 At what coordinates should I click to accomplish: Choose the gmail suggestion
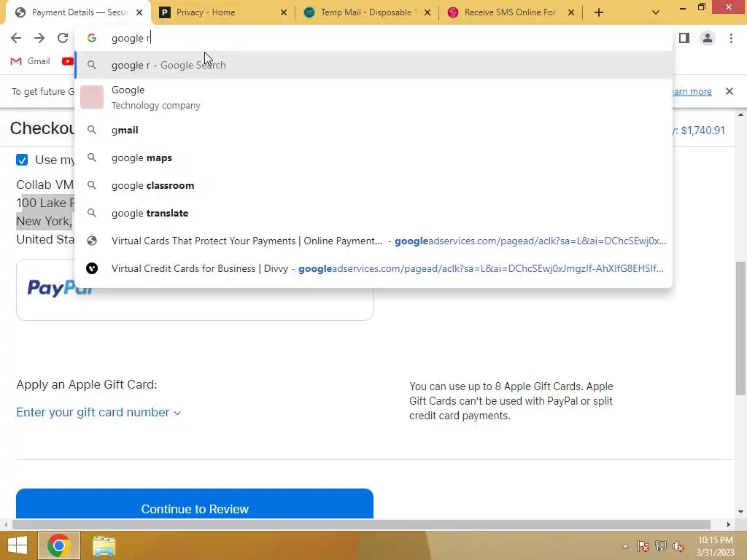pyautogui.click(x=373, y=130)
